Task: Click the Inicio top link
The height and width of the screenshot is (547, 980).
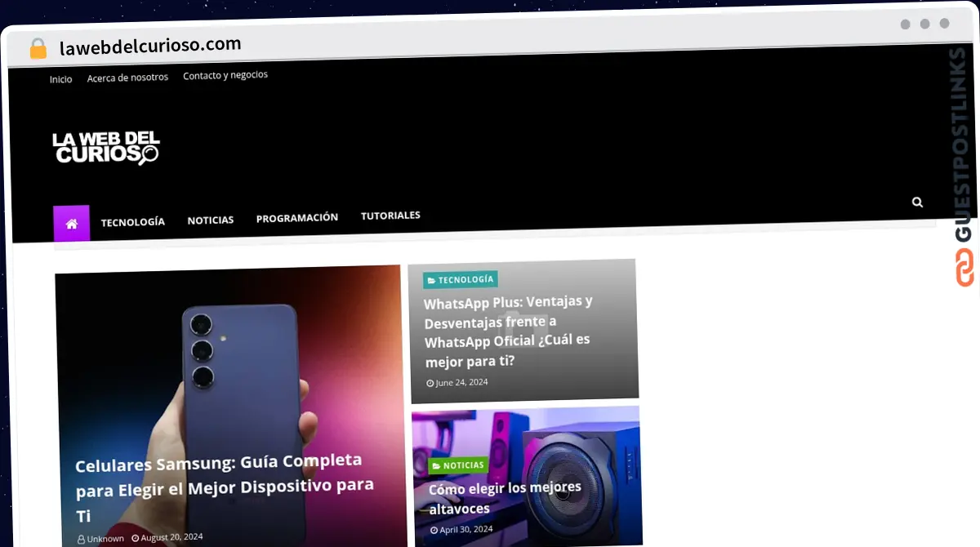Action: pos(60,79)
